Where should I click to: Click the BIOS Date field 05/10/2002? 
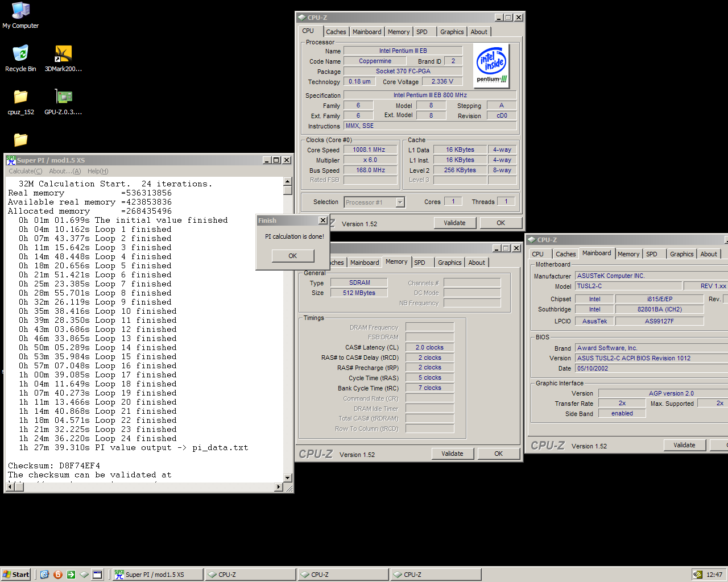[652, 369]
